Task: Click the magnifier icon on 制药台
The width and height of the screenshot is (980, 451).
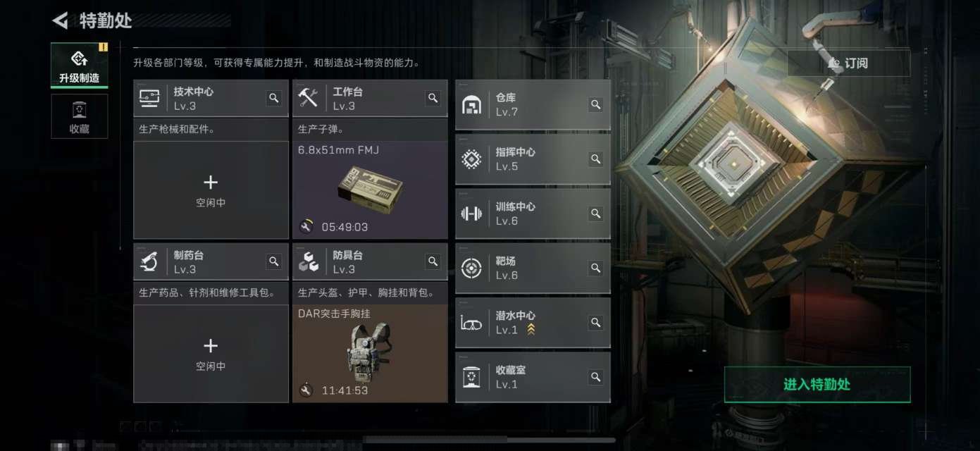Action: pos(274,261)
